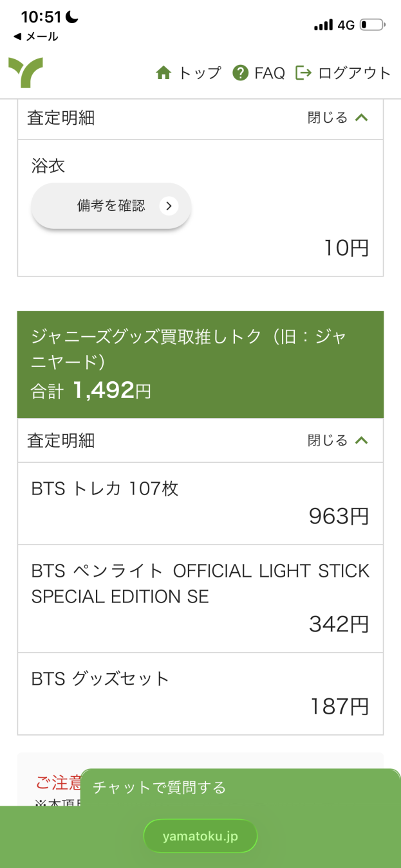Tap ログアウト to sign out
Screen dimensions: 401x868
354,73
